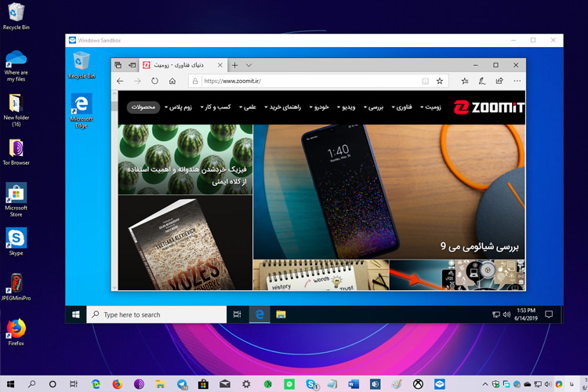Select Recycle Bin inside Sandbox desktop
This screenshot has width=588, height=392.
pyautogui.click(x=82, y=65)
